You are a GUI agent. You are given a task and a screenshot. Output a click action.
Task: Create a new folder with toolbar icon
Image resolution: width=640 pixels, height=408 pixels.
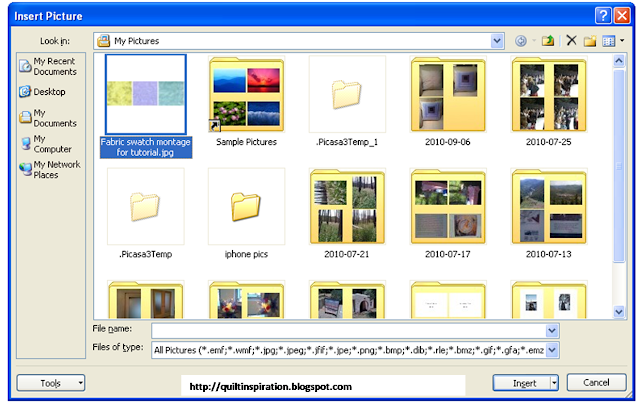click(x=590, y=41)
